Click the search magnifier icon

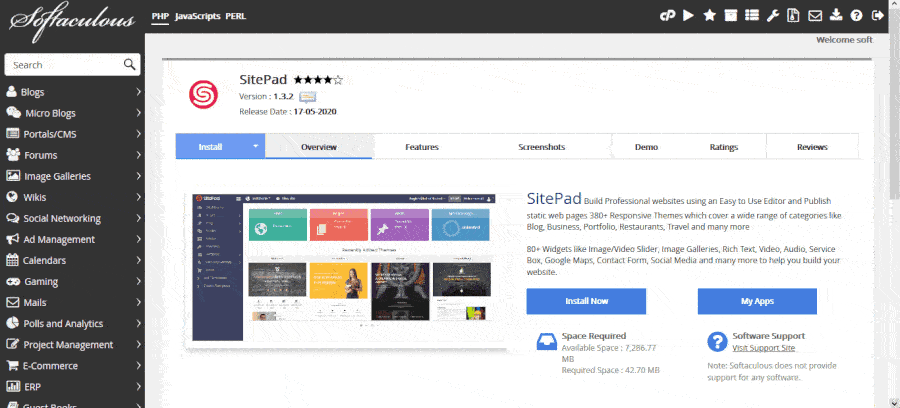pyautogui.click(x=130, y=64)
